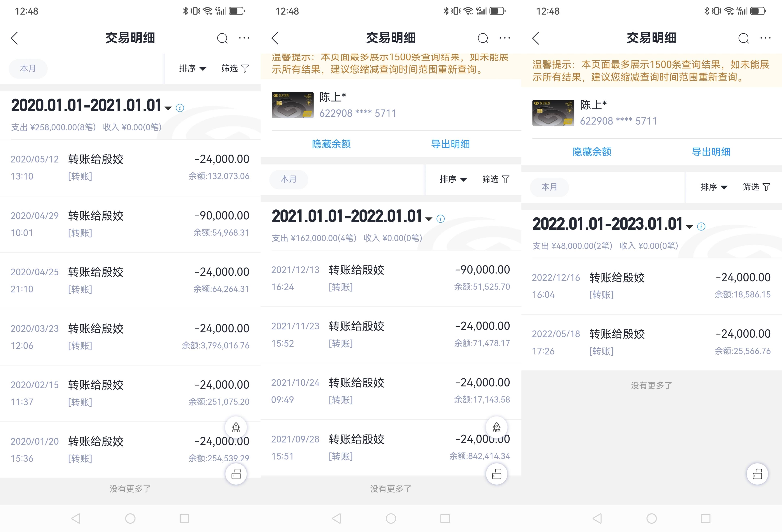
Task: Go back using right screen back arrow
Action: [536, 38]
